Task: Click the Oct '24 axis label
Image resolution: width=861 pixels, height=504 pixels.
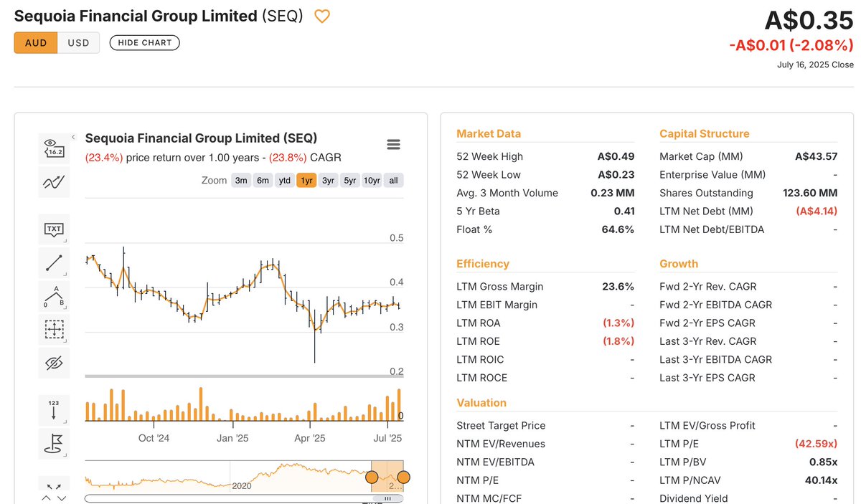Action: [x=154, y=438]
